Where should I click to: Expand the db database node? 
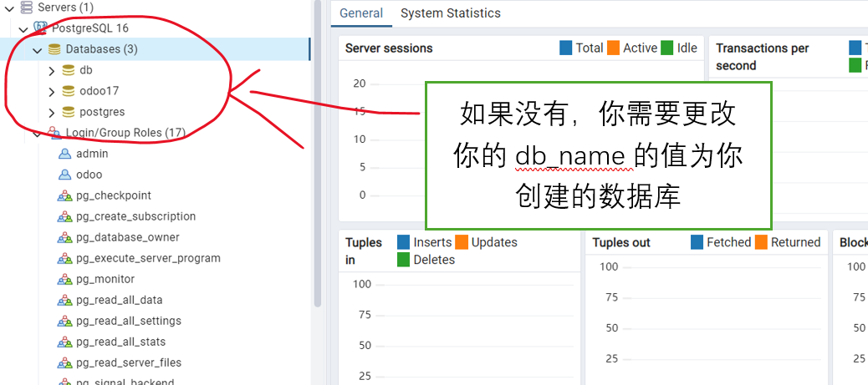[52, 71]
